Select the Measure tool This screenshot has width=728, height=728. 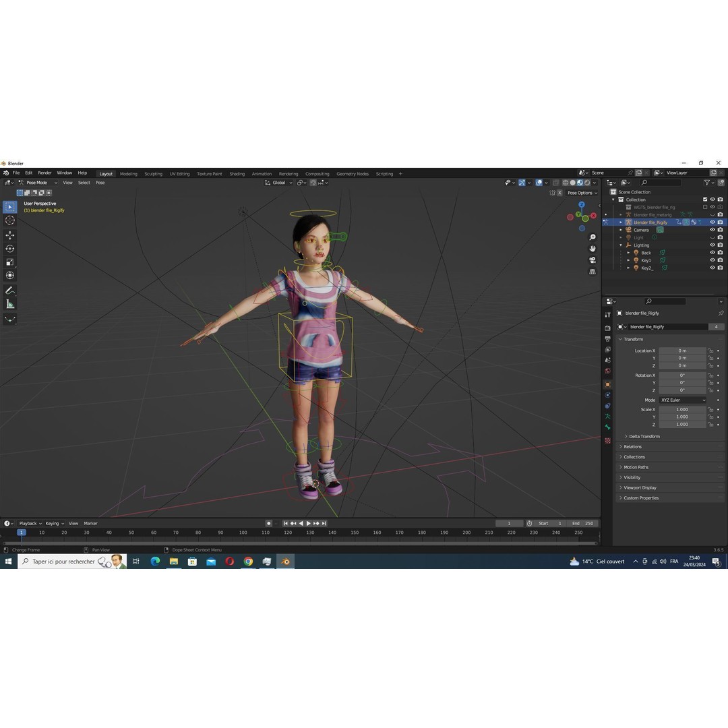point(9,304)
